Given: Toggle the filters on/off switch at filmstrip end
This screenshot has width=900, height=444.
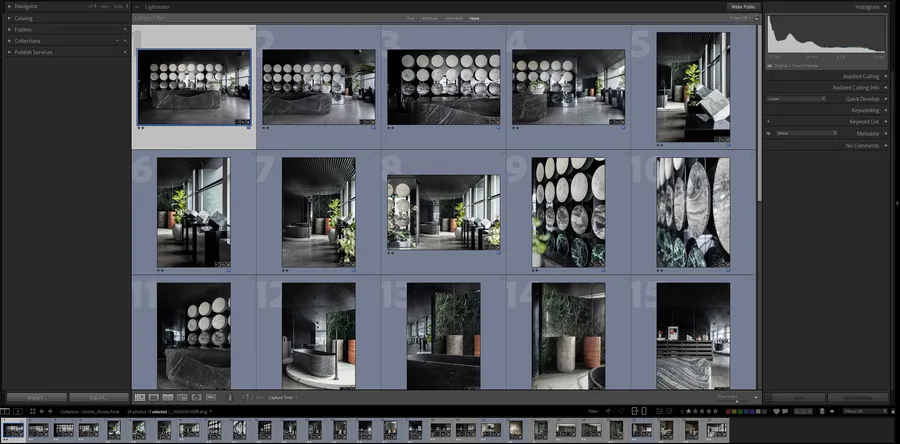Looking at the screenshot, I should 893,411.
